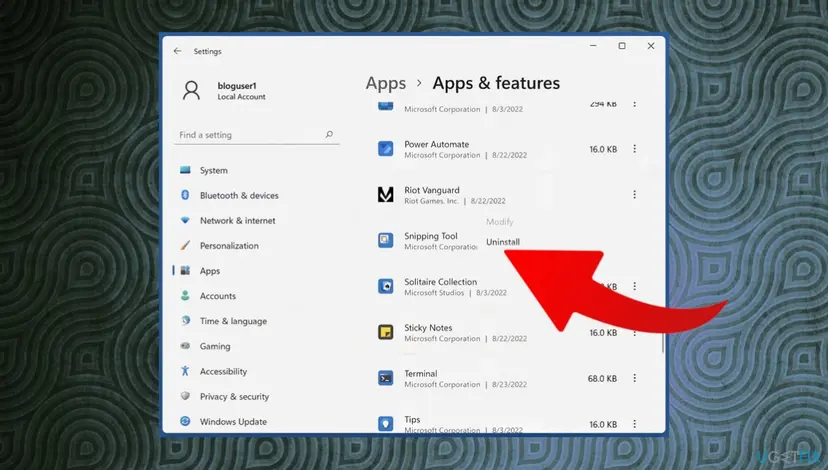This screenshot has height=470, width=828.
Task: Select the Time & language icon
Action: [185, 321]
